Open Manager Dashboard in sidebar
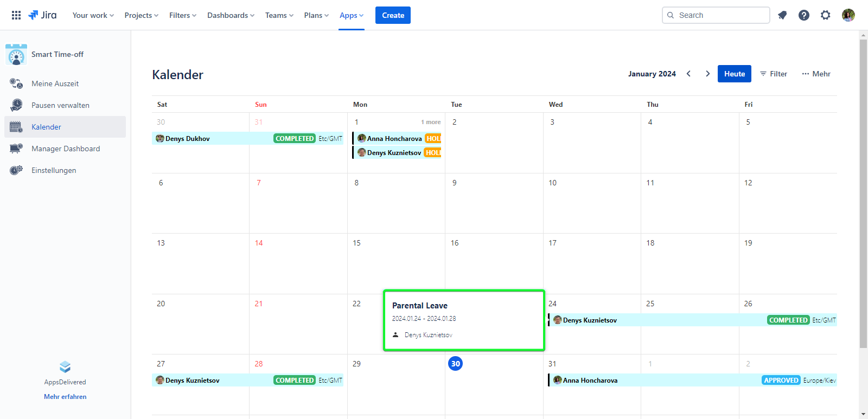868x419 pixels. coord(65,149)
